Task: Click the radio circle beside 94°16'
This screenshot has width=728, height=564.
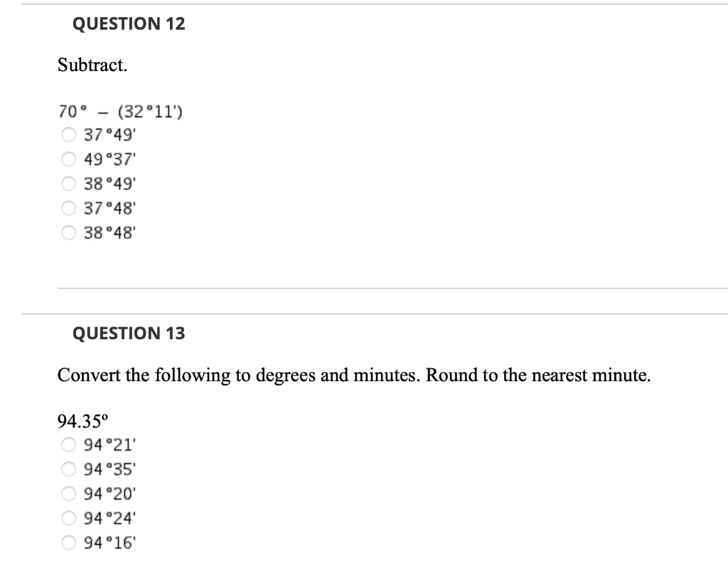Action: tap(69, 541)
